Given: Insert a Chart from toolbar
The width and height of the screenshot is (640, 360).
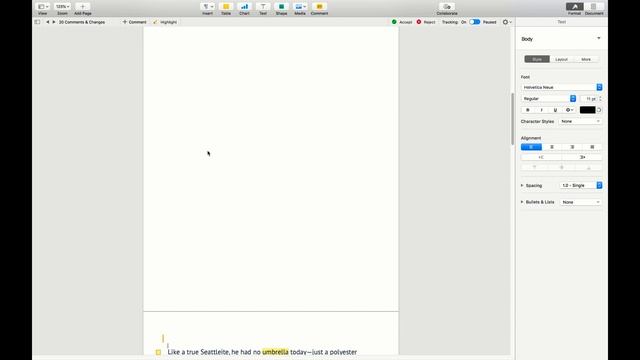Looking at the screenshot, I should coord(244,7).
